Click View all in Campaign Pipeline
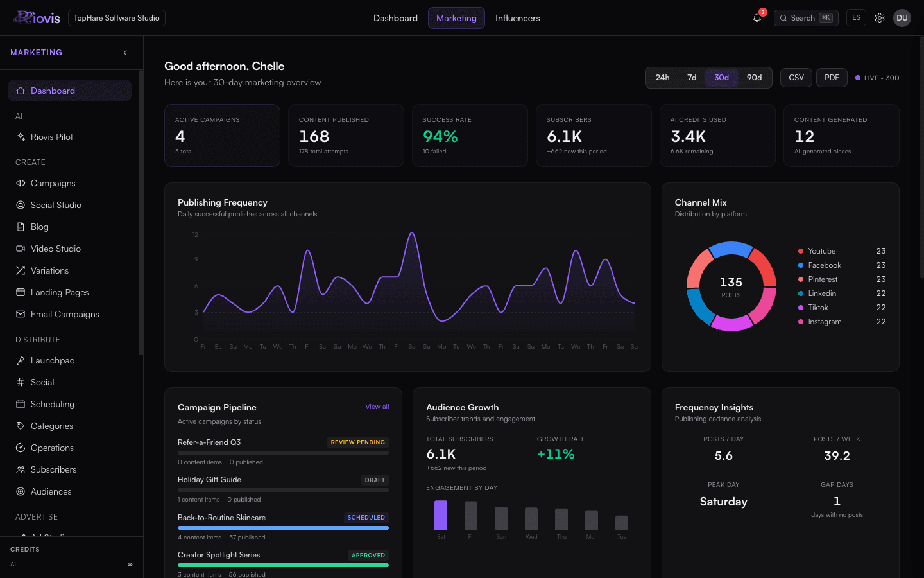Viewport: 924px width, 578px height. (377, 407)
